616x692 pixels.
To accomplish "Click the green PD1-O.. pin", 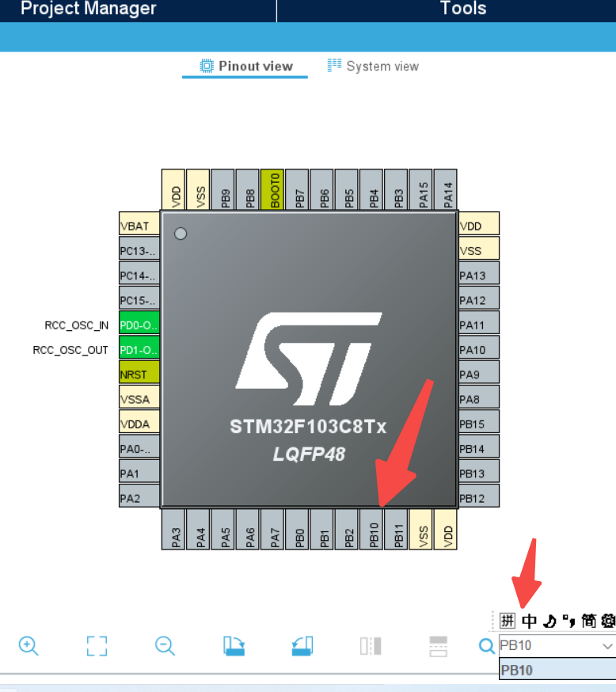I will [x=139, y=347].
